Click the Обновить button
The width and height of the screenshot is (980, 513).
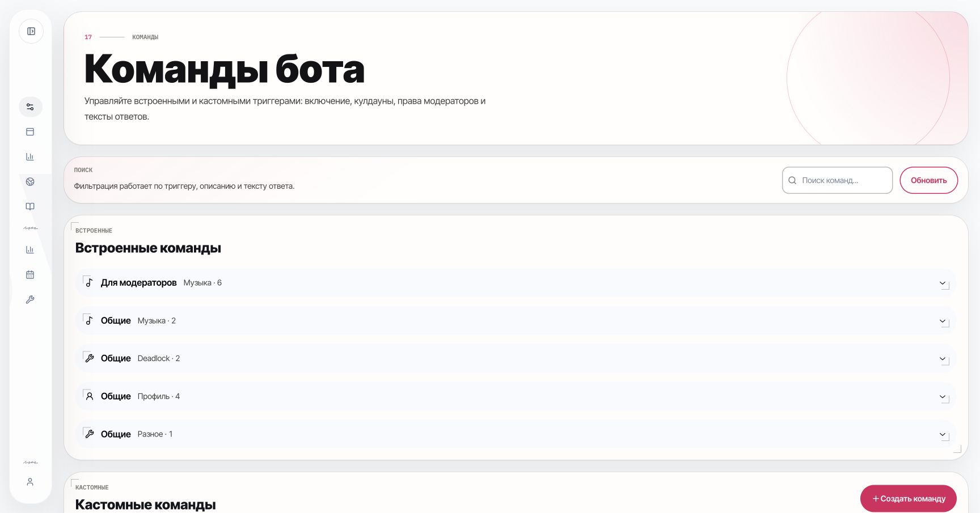click(929, 180)
